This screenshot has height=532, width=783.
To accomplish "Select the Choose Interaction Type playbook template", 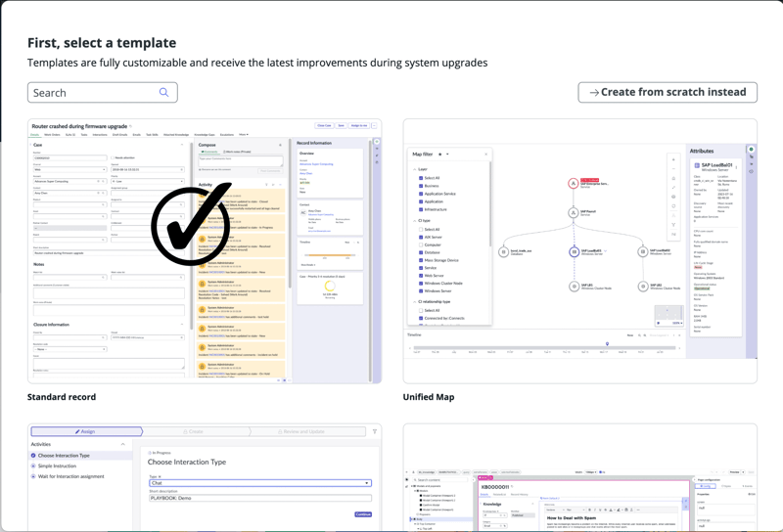I will tap(205, 477).
